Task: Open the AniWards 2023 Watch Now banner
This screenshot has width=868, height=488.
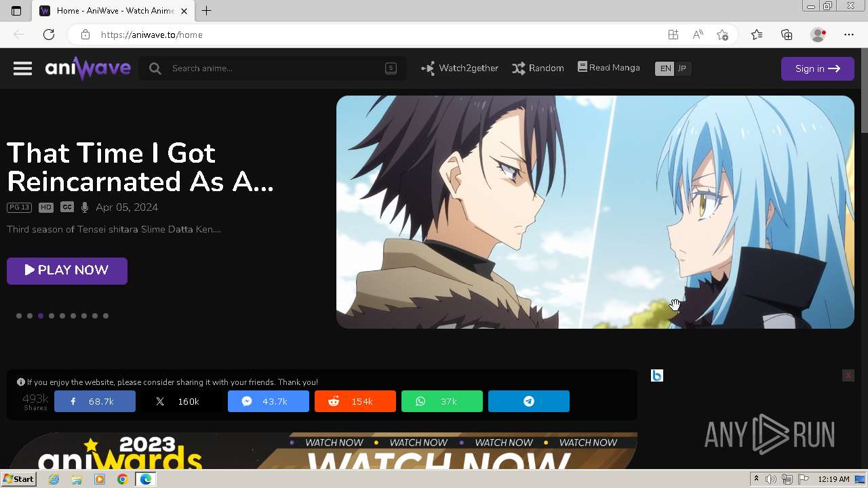Action: [322, 451]
